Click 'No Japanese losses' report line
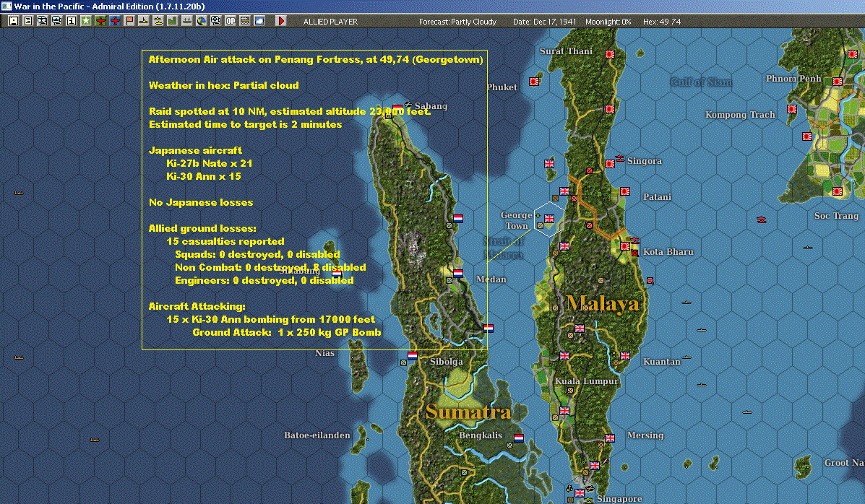 click(201, 202)
